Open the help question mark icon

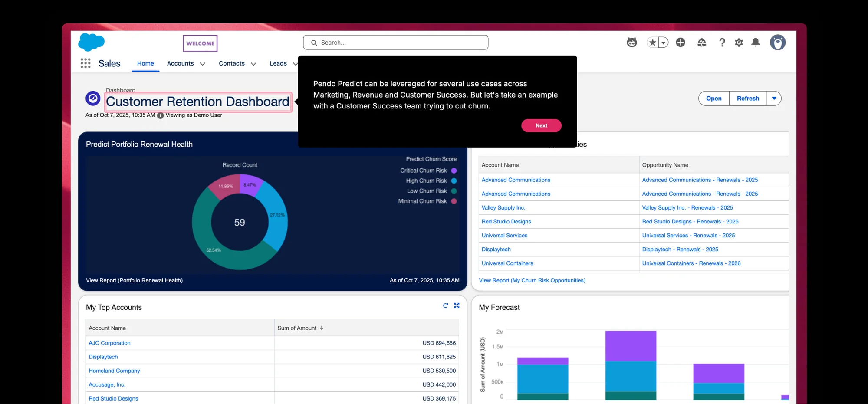[722, 43]
